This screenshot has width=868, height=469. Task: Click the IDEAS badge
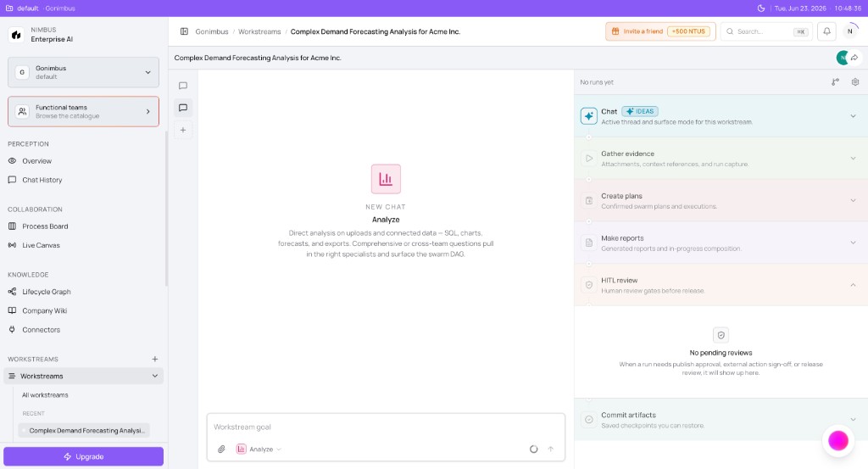tap(640, 111)
